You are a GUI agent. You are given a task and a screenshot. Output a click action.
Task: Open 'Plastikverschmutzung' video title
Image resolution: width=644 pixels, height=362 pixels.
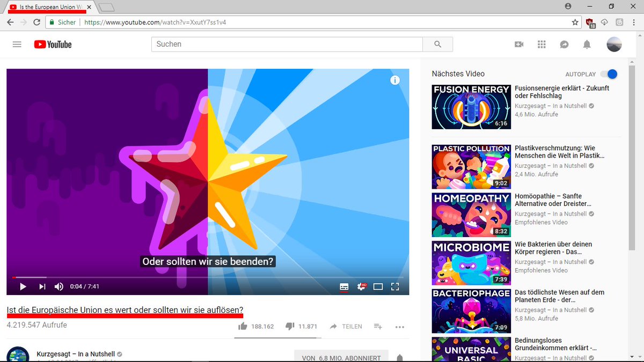[x=560, y=152]
